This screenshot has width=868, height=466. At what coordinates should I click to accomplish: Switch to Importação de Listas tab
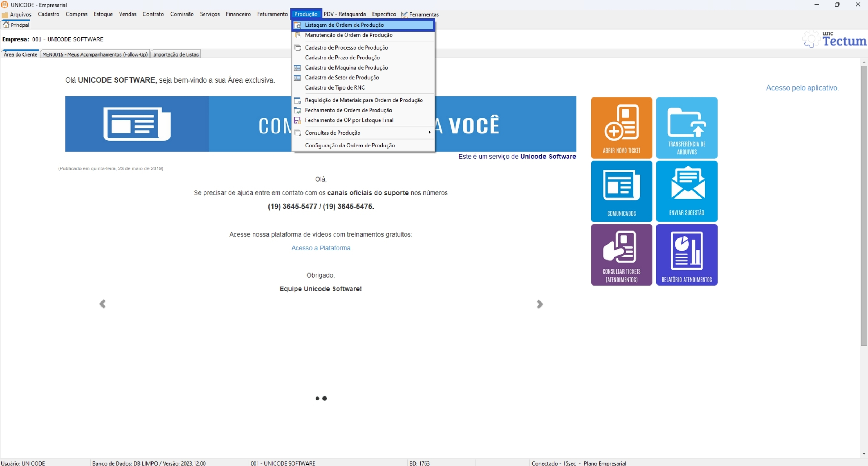coord(176,54)
